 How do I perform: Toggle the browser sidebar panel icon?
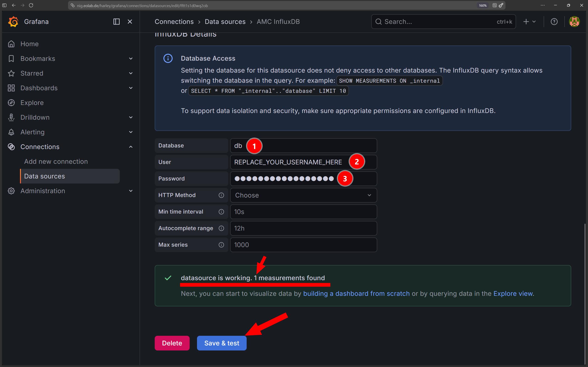tap(4, 5)
